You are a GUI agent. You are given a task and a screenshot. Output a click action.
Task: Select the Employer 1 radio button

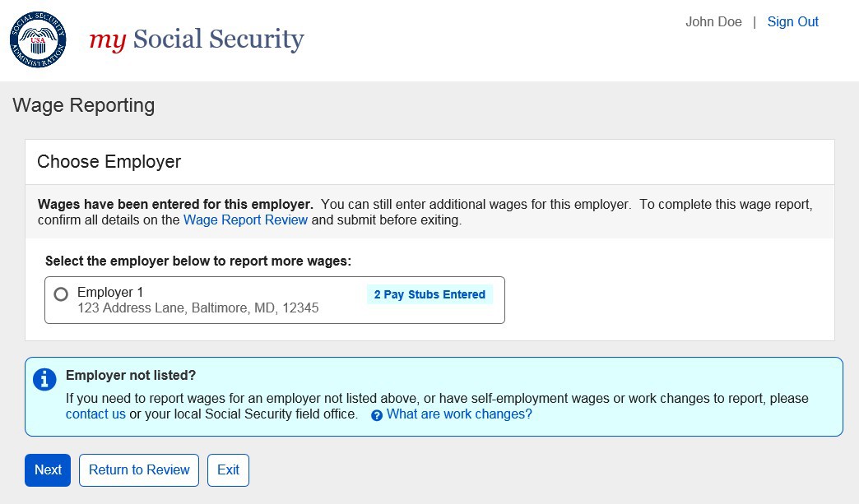click(x=61, y=294)
